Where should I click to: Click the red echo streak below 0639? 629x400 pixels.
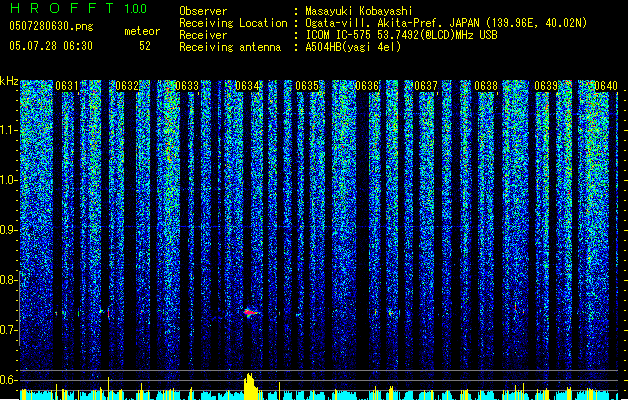pyautogui.click(x=516, y=307)
